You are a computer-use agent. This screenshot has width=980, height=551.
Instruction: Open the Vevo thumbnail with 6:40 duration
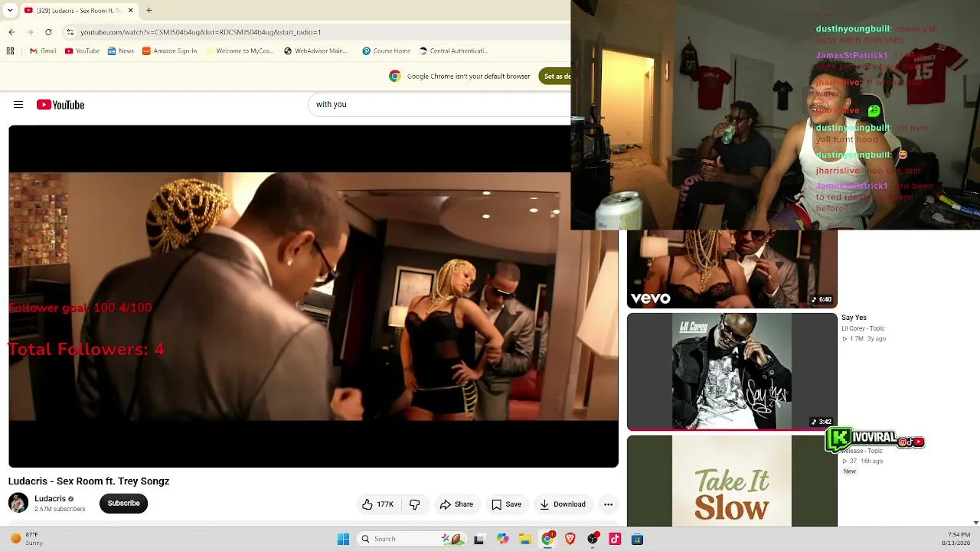click(732, 269)
